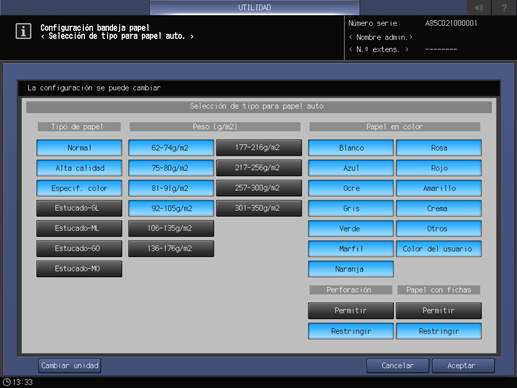Image resolution: width=517 pixels, height=388 pixels.
Task: Toggle Marfil colored paper
Action: [x=351, y=249]
